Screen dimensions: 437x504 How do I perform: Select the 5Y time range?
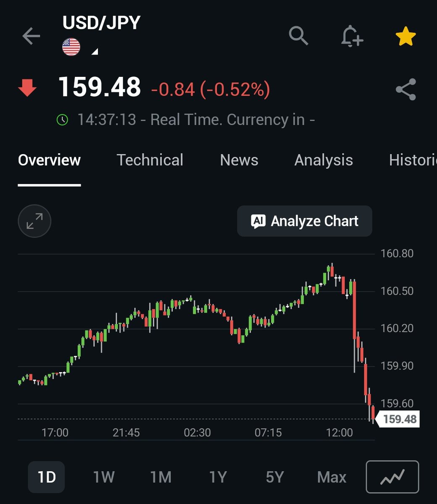coord(275,477)
